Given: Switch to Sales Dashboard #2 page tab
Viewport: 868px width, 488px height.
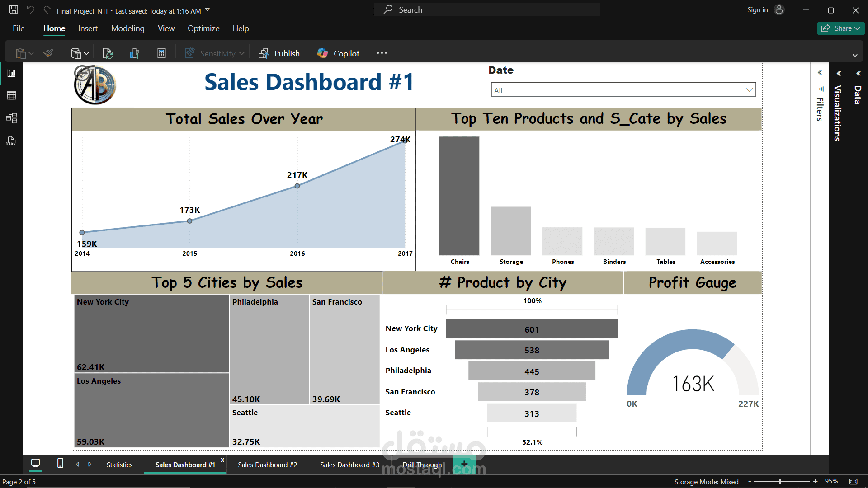Looking at the screenshot, I should tap(267, 465).
